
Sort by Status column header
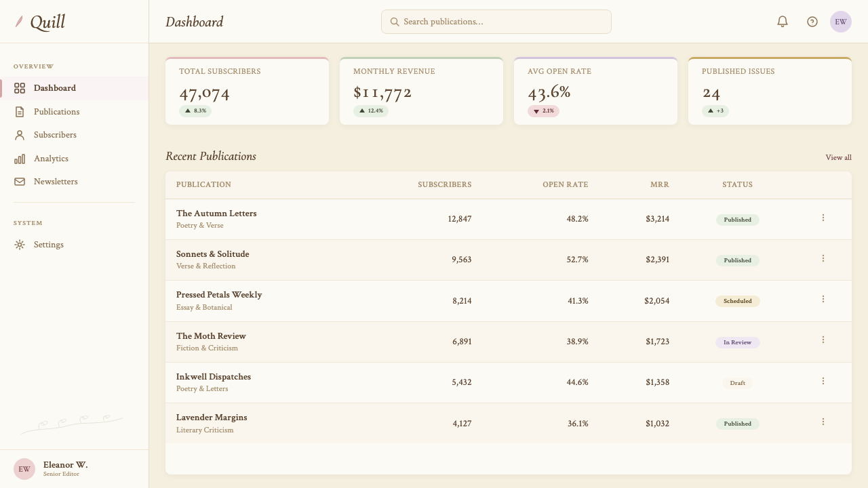(737, 184)
